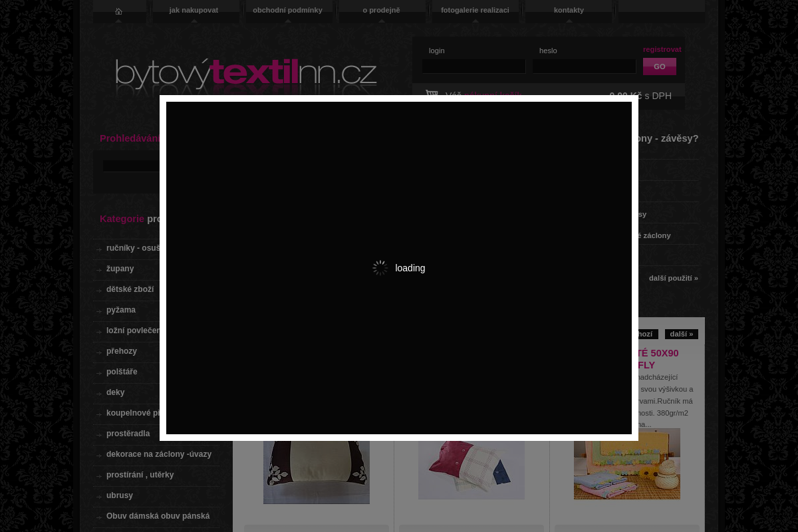
Task: Open the 'obchodní podmínky' menu item
Action: click(287, 10)
